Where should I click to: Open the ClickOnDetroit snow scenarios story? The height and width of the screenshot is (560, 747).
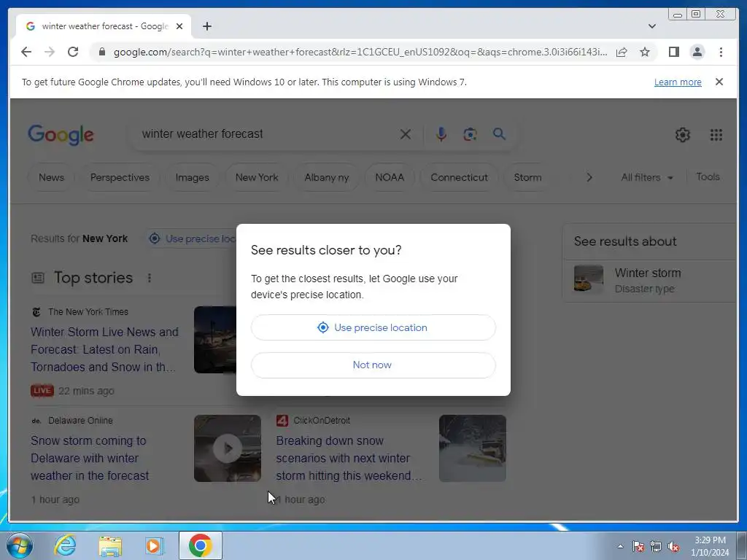[349, 458]
